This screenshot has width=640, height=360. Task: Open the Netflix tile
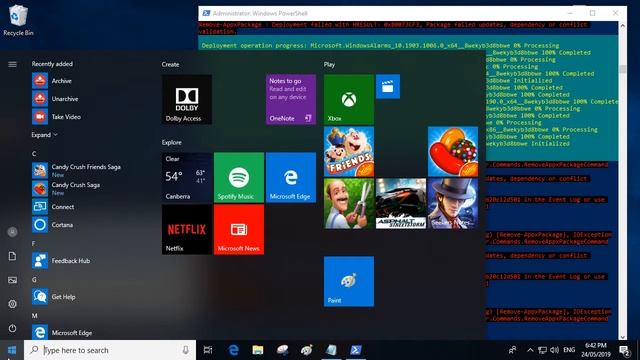(x=187, y=229)
